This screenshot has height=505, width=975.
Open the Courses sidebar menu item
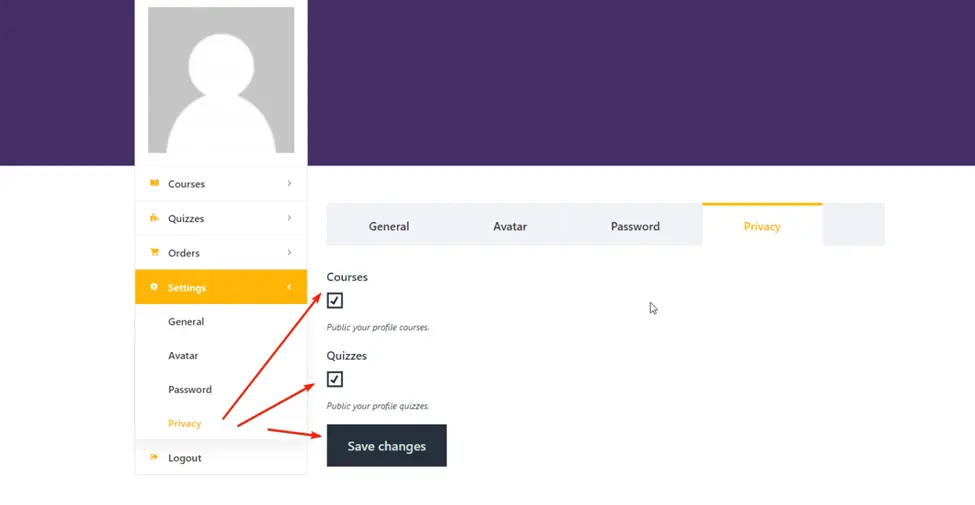point(221,183)
